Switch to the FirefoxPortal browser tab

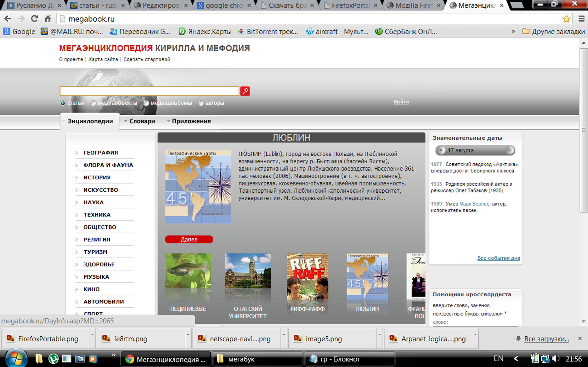tap(350, 5)
